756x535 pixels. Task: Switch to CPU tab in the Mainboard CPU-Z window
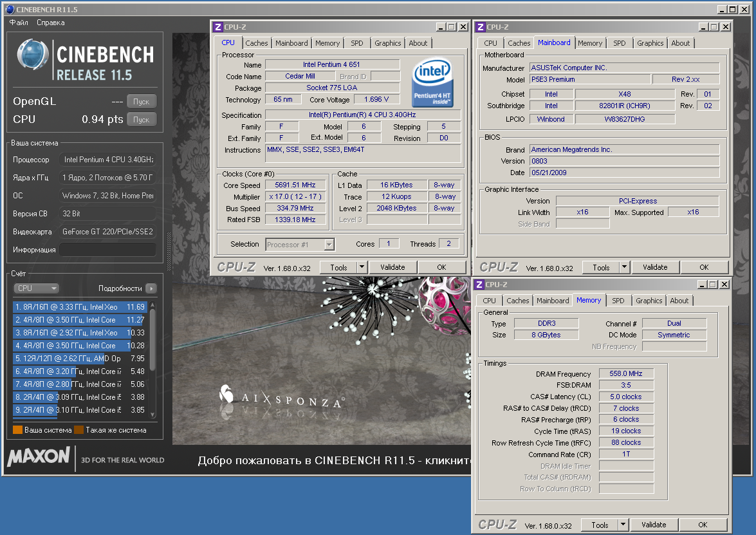(x=490, y=43)
